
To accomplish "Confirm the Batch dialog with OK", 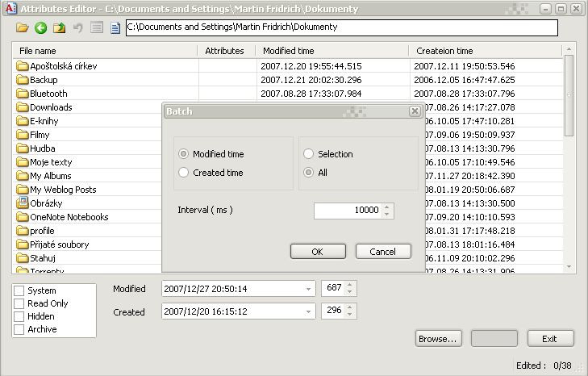I will pos(317,252).
